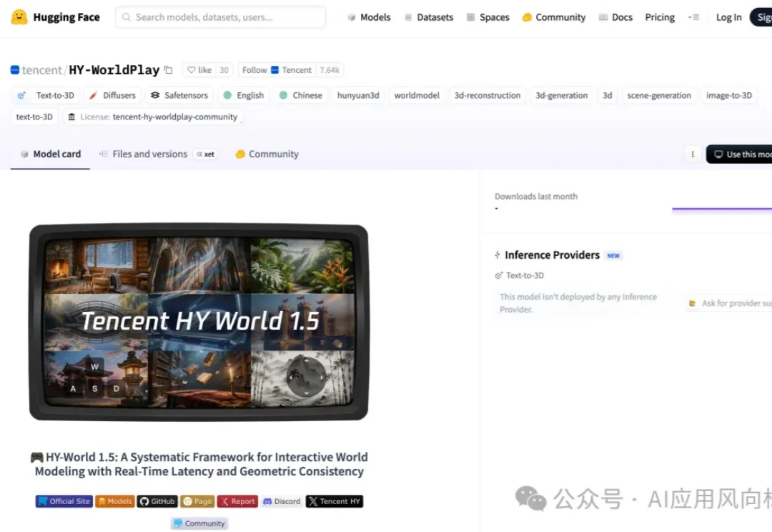Open the Official Site badge
The width and height of the screenshot is (772, 532).
(64, 501)
